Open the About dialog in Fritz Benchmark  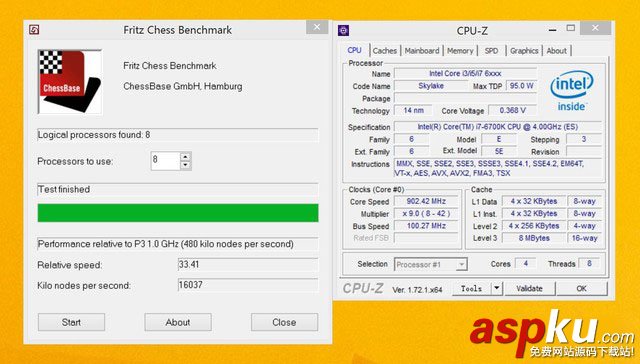point(178,322)
